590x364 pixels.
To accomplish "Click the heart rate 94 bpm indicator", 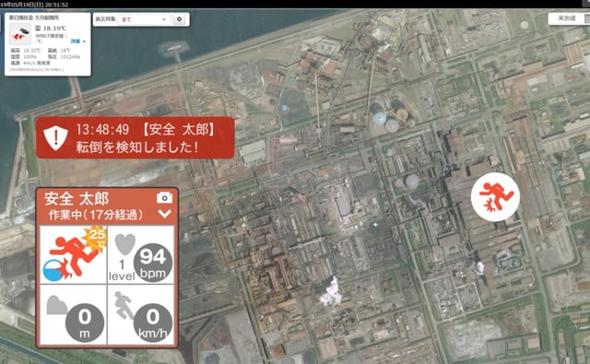I will click(152, 263).
